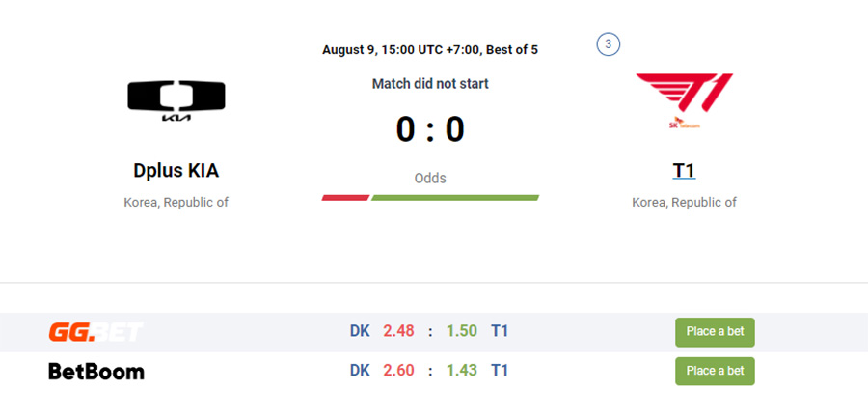Place a bet with GG.BET

pos(715,332)
